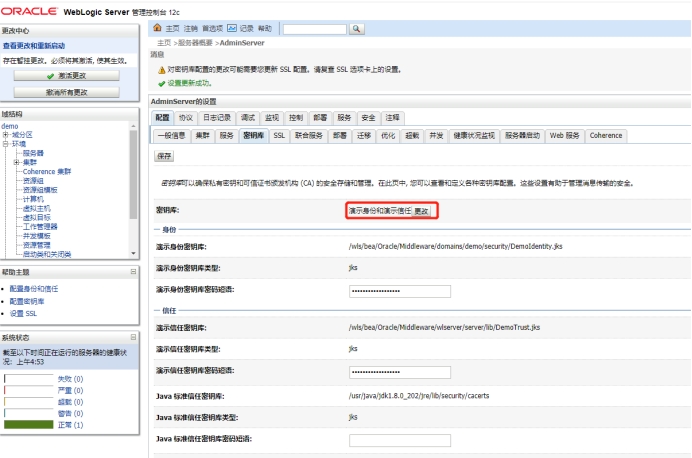
Task: Open 首选项 preferences
Action: pyautogui.click(x=212, y=29)
